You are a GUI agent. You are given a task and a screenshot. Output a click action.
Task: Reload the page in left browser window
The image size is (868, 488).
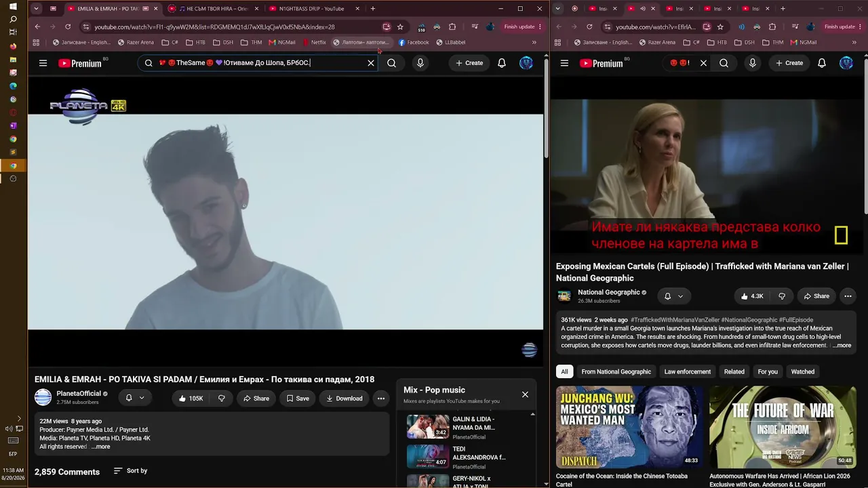pyautogui.click(x=68, y=27)
